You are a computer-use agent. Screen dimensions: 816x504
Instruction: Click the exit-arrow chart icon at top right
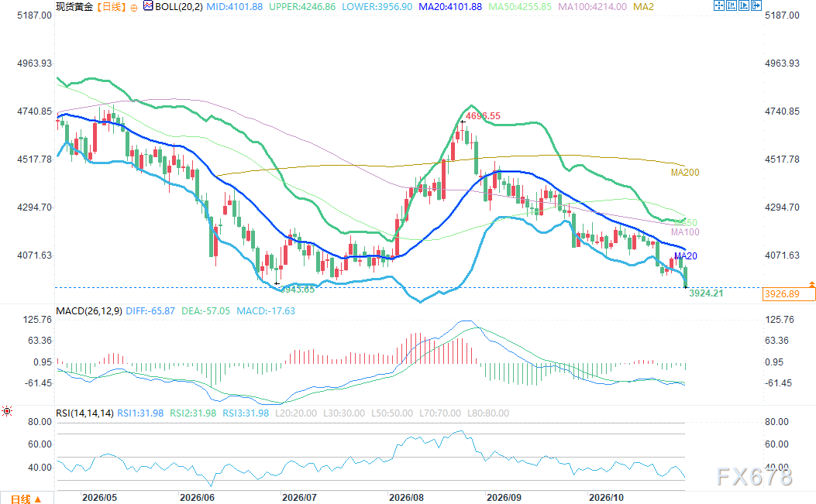tap(756, 5)
